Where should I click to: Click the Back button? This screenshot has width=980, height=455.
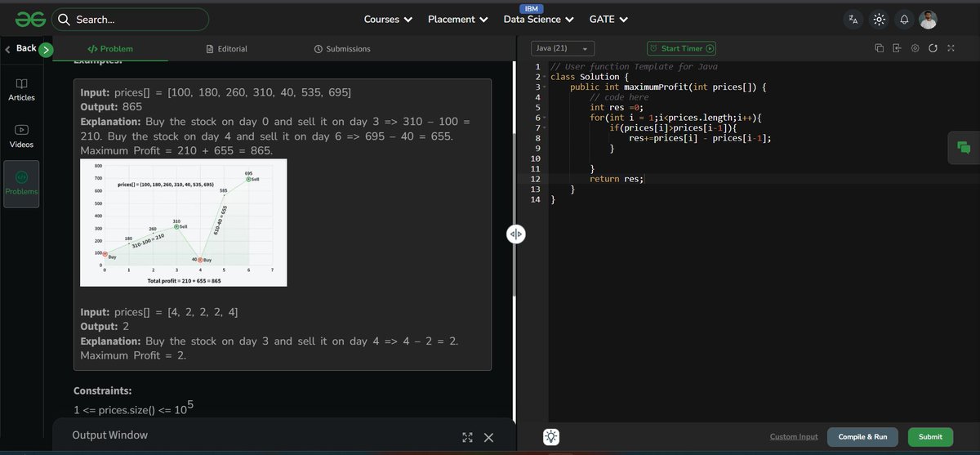tap(20, 48)
